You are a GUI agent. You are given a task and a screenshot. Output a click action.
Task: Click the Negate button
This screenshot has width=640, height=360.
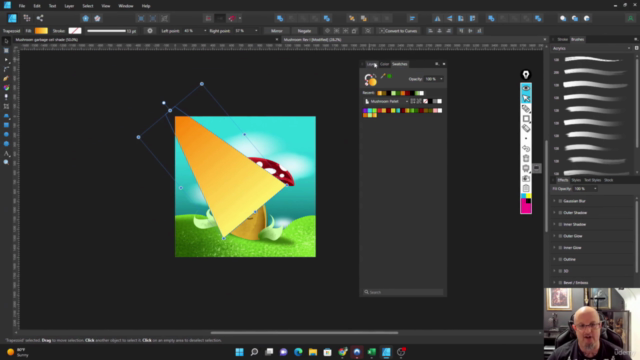click(x=304, y=31)
